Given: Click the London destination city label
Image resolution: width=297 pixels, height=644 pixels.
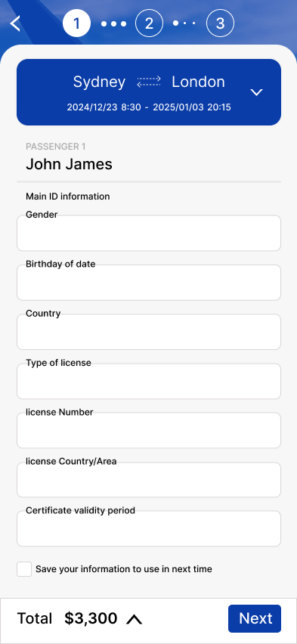Looking at the screenshot, I should [x=199, y=82].
